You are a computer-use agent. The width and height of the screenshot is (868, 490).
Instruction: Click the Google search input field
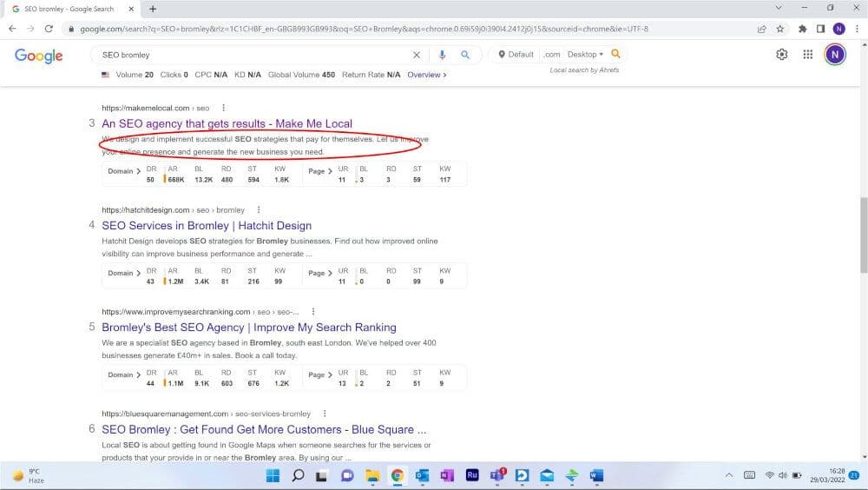254,55
